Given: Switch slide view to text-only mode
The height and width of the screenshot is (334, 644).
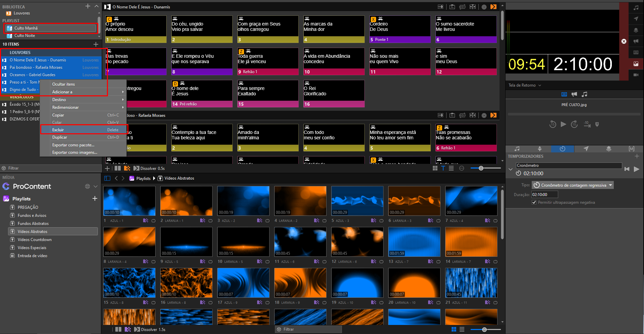Looking at the screenshot, I should 443,168.
